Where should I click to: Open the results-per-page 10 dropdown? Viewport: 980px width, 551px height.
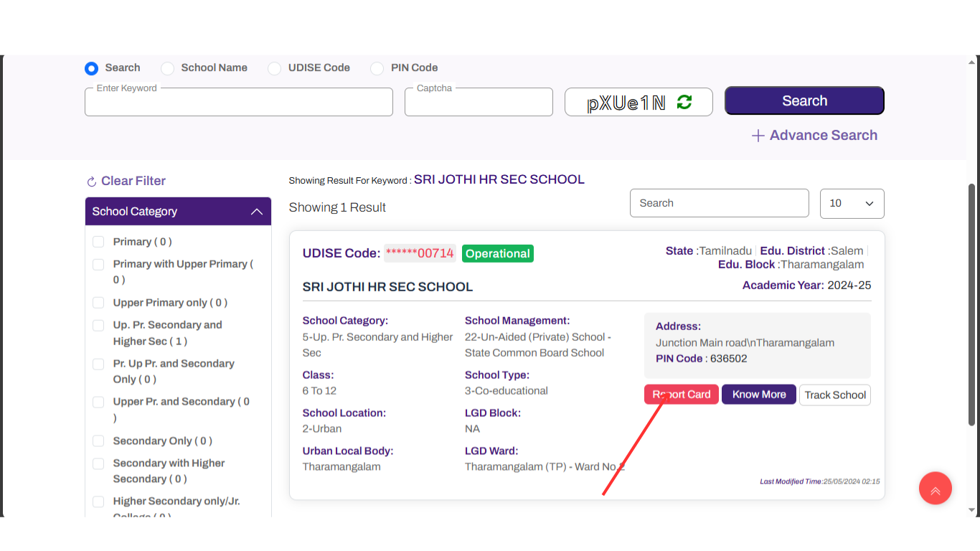[852, 204]
